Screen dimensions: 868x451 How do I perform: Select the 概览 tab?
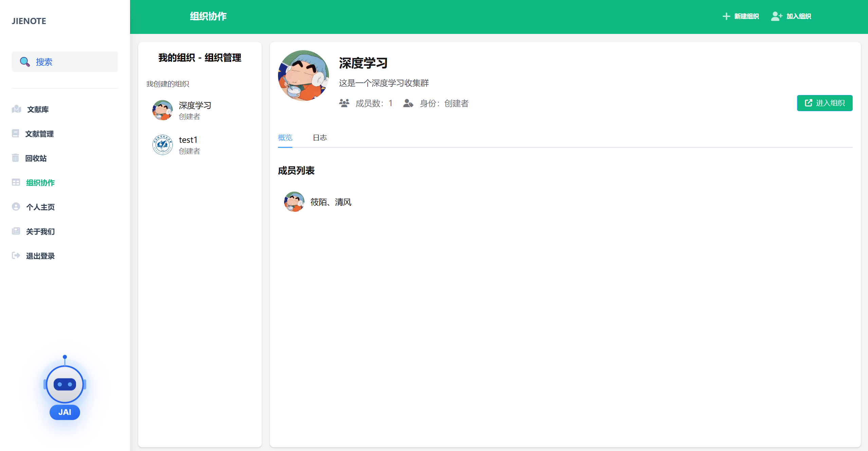[x=285, y=138]
